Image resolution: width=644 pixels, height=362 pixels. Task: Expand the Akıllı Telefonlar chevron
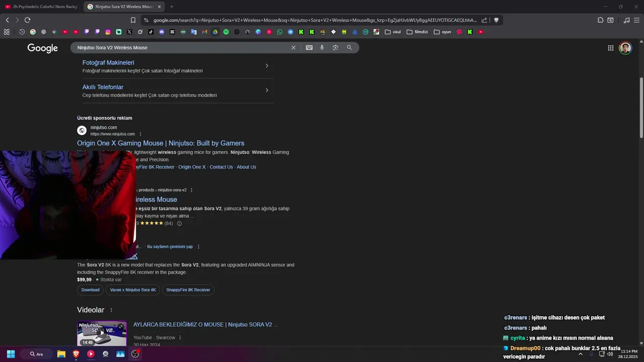(267, 90)
